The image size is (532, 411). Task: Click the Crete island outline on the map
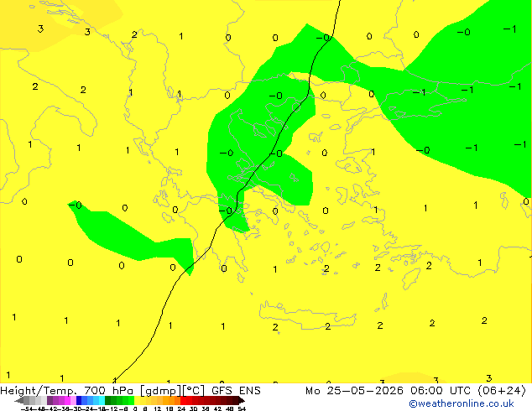coord(307,315)
